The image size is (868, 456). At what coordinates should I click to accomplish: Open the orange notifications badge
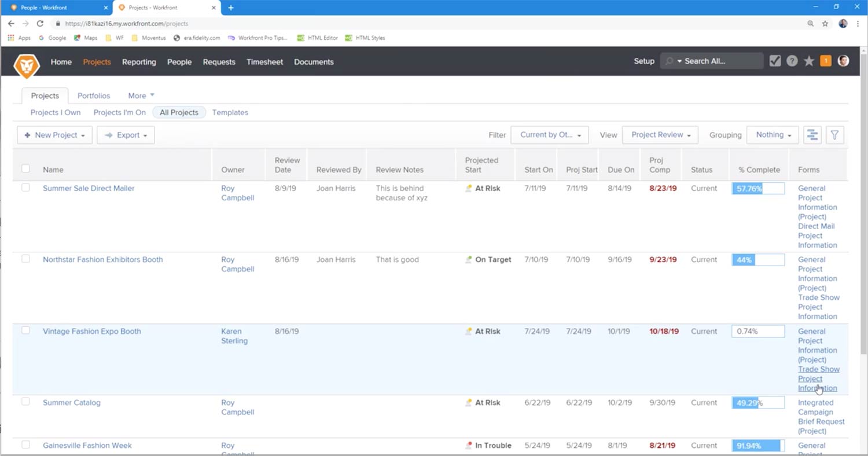[x=826, y=61]
